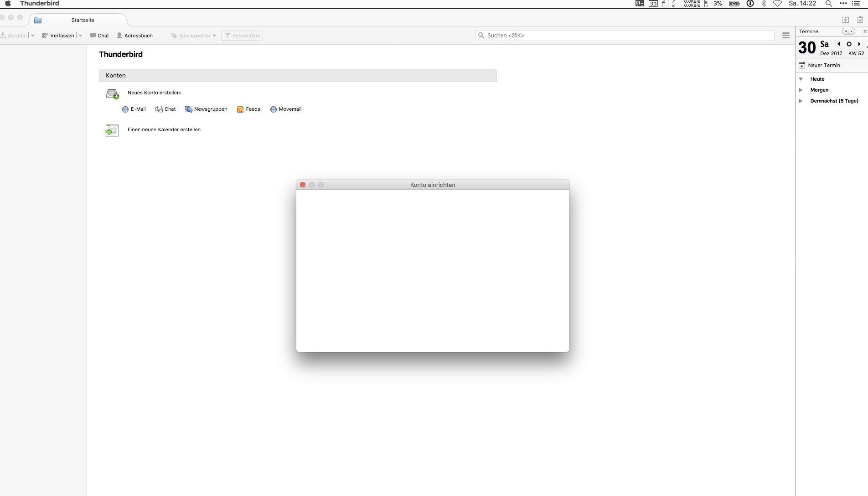Viewport: 868px width, 496px height.
Task: Create a new E-Mail account
Action: tap(134, 109)
